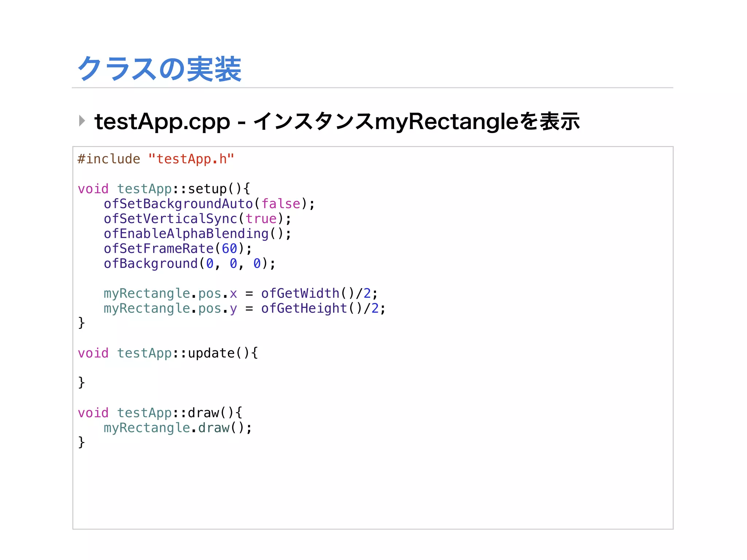747x560 pixels.
Task: Click the line void testApp::update(){
Action: click(x=168, y=353)
